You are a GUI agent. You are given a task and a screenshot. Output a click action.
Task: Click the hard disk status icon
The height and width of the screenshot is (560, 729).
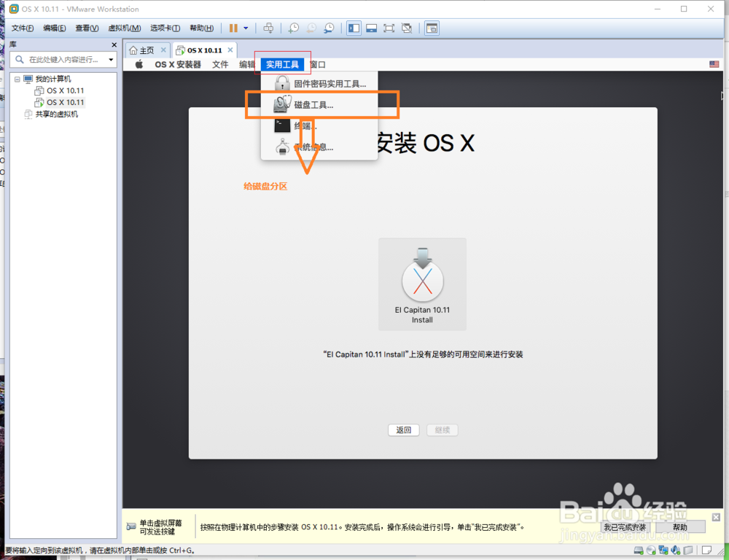[639, 551]
